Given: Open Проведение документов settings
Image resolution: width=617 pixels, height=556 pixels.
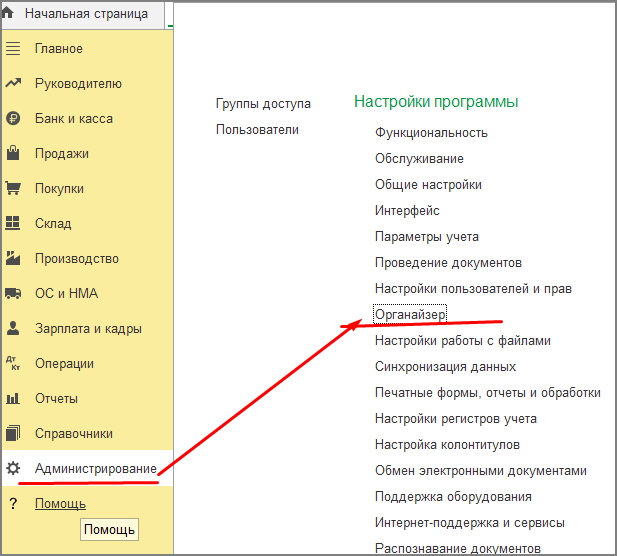Looking at the screenshot, I should click(448, 262).
